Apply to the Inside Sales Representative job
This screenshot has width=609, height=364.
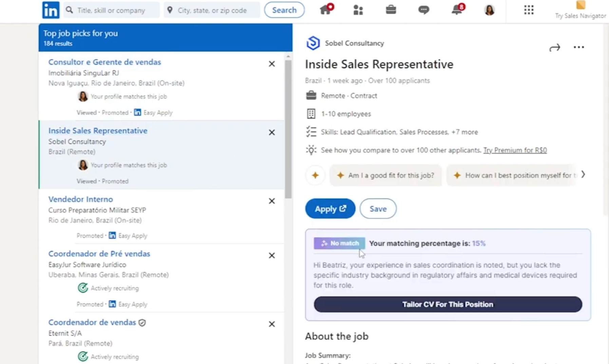click(x=330, y=208)
